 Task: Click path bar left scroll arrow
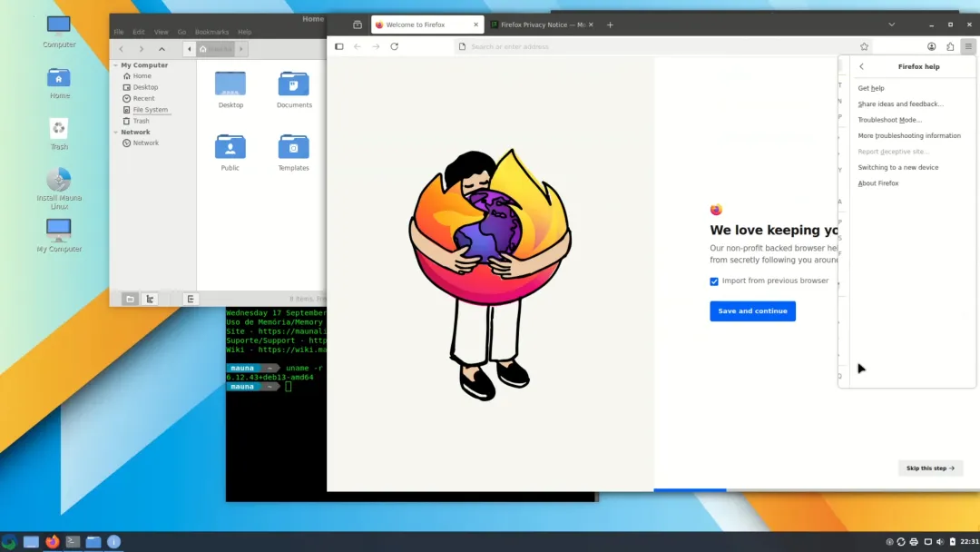(190, 49)
